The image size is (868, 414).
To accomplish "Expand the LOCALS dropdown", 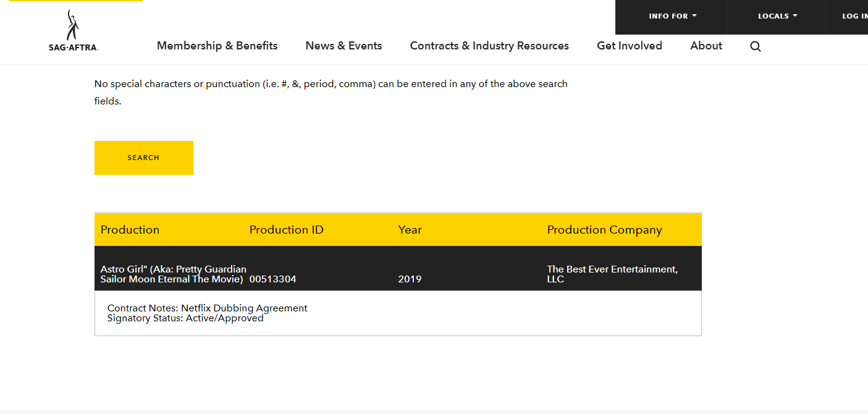I will 777,16.
